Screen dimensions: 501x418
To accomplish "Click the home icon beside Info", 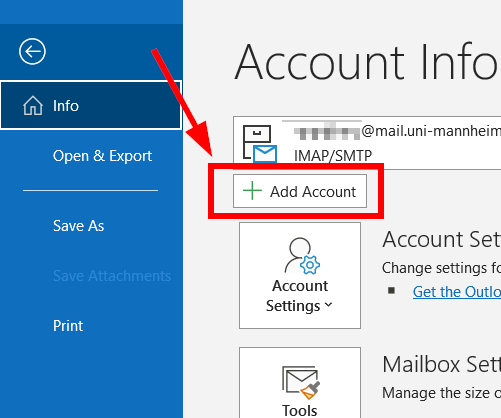I will 33,106.
